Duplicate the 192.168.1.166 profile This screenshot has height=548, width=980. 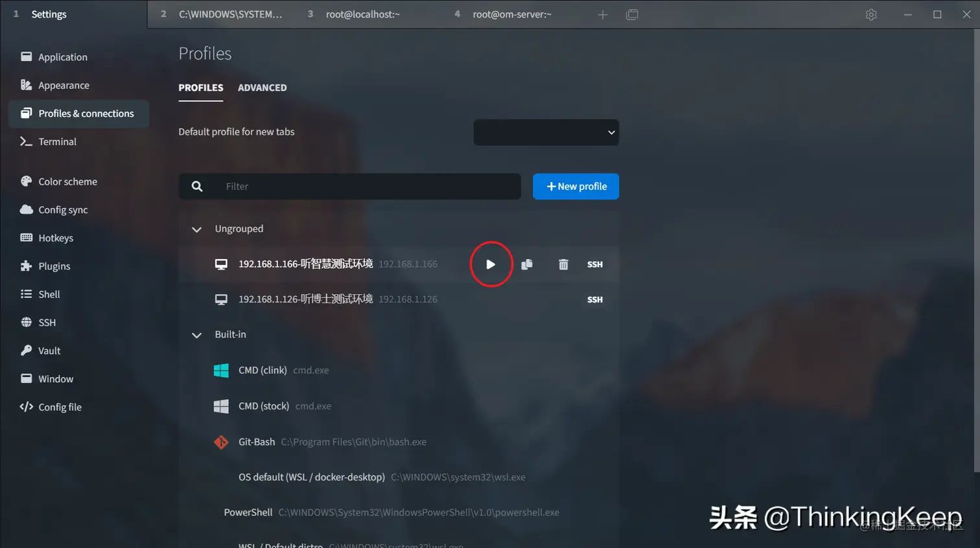point(527,264)
